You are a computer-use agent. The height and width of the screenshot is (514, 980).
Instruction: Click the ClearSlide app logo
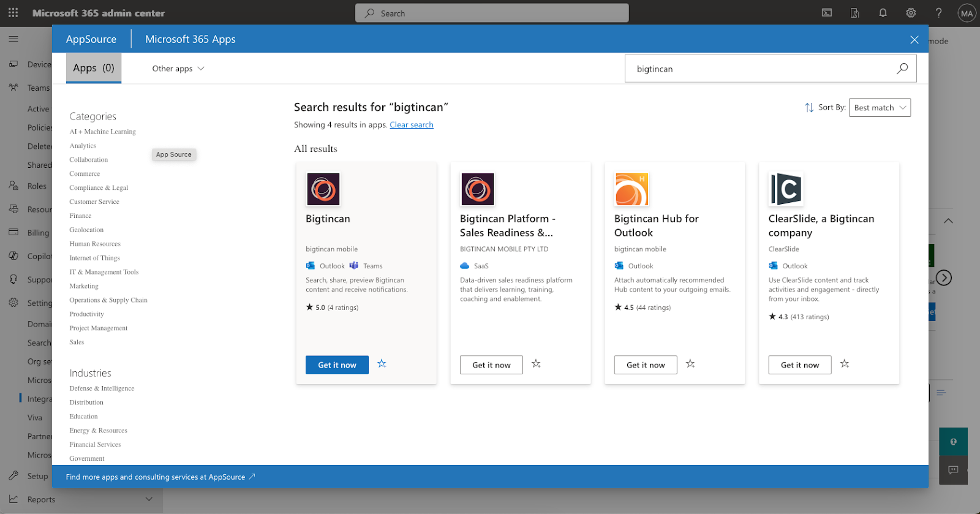coord(785,189)
